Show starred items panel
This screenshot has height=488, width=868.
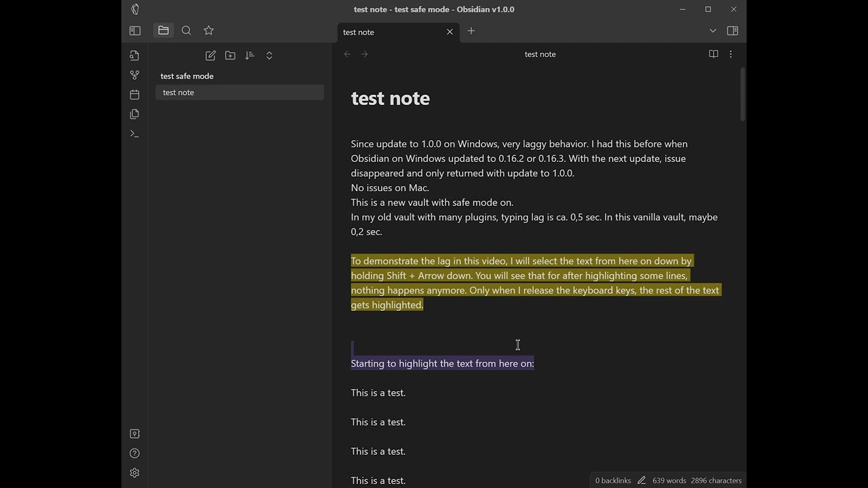[209, 30]
